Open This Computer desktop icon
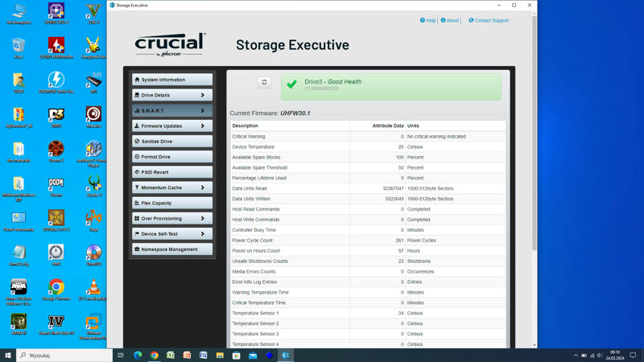This screenshot has width=644, height=362. tap(19, 14)
